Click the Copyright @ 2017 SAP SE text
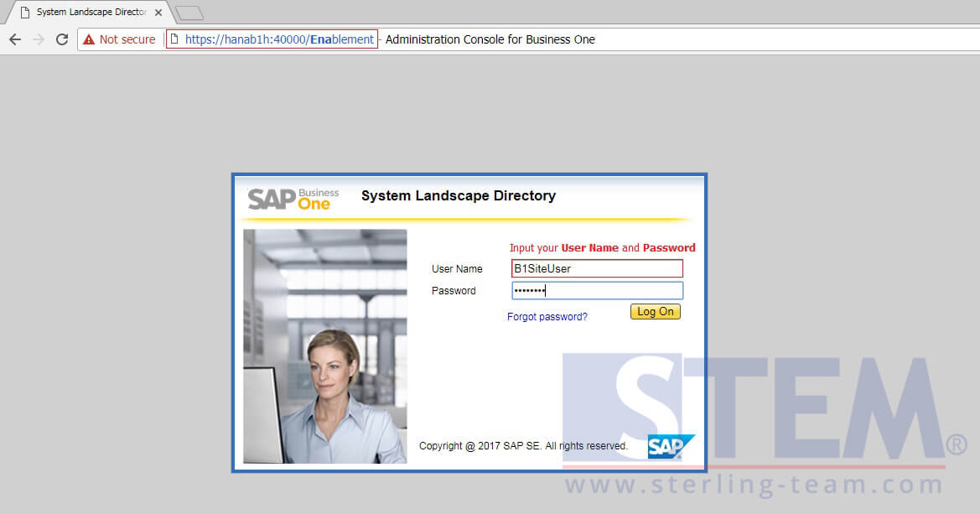The width and height of the screenshot is (980, 514). click(523, 446)
